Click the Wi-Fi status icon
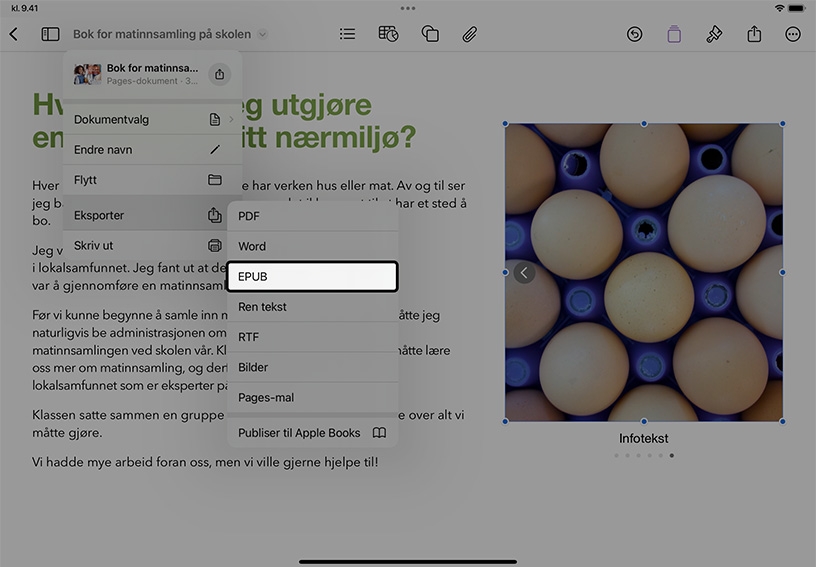This screenshot has height=567, width=816. point(779,8)
